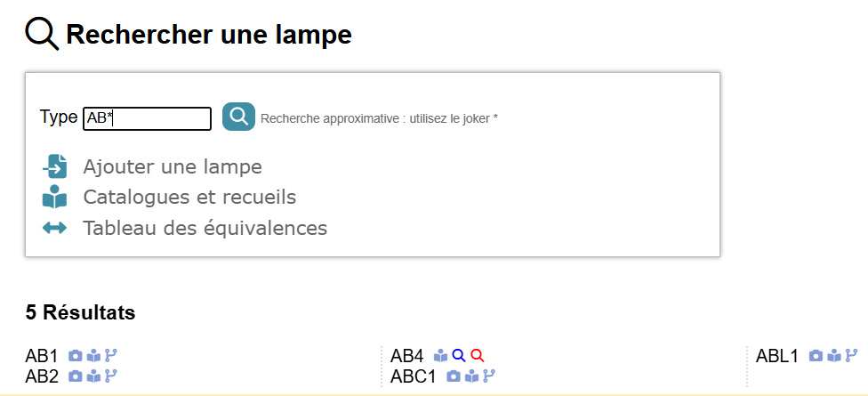
Task: Click the book icon next to ABL1
Action: tap(834, 356)
